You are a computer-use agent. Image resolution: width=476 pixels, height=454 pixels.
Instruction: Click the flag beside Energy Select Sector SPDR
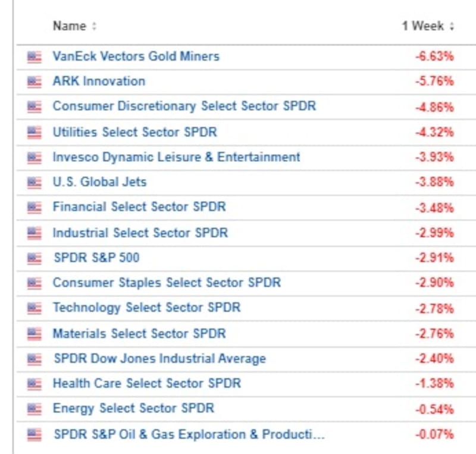(34, 409)
